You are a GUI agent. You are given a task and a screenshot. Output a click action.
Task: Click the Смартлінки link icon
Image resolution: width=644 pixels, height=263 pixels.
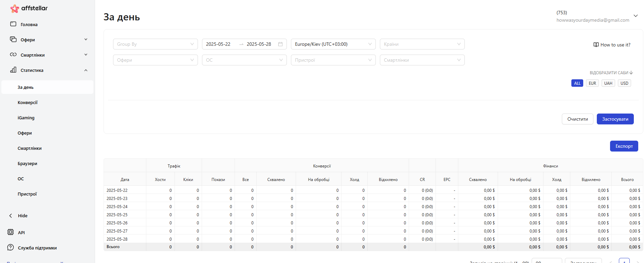pos(13,55)
